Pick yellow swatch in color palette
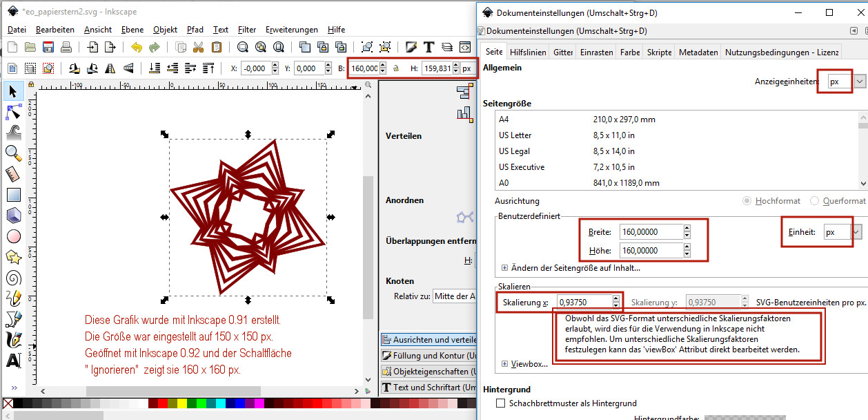The height and width of the screenshot is (420, 868). point(182,403)
